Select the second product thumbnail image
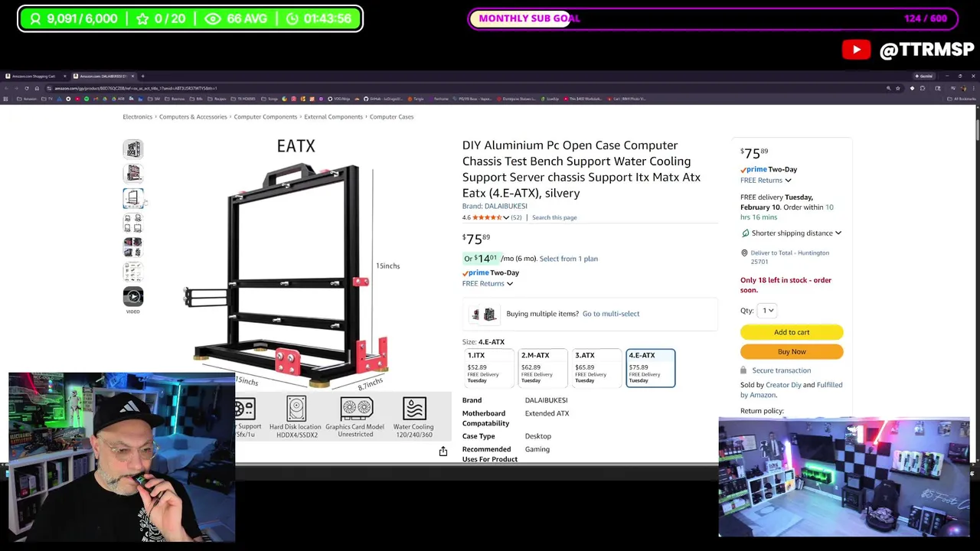Image resolution: width=980 pixels, height=551 pixels. pos(133,174)
